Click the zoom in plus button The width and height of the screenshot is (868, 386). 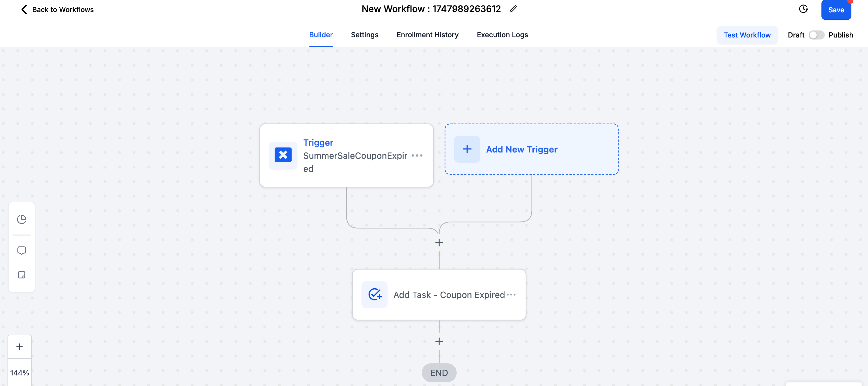20,346
